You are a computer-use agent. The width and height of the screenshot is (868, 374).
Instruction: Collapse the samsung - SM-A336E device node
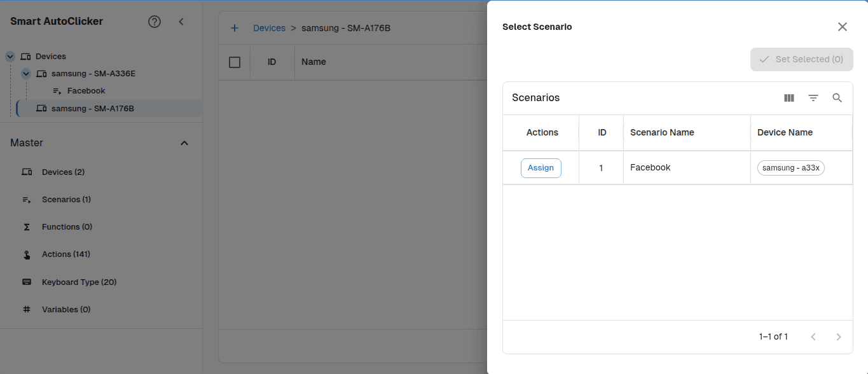[25, 73]
